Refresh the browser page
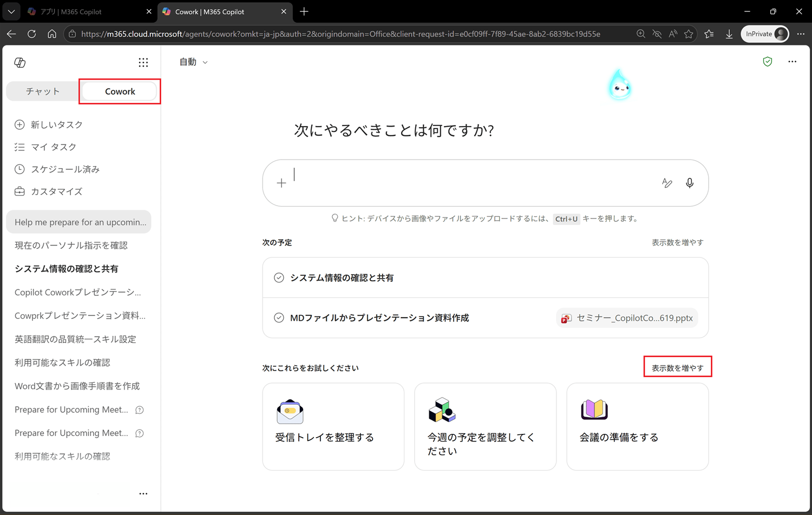This screenshot has height=515, width=812. tap(31, 34)
